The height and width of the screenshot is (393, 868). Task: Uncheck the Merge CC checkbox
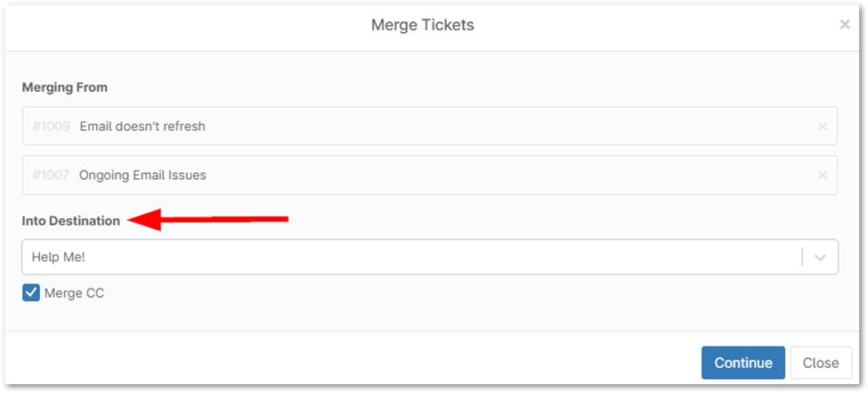pyautogui.click(x=31, y=292)
